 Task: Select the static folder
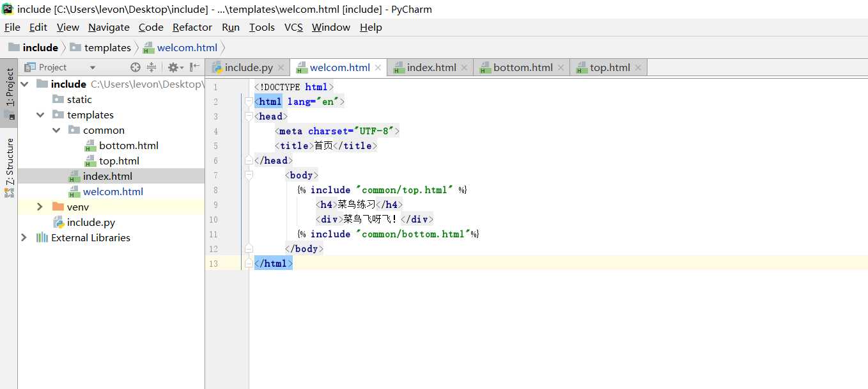[79, 99]
